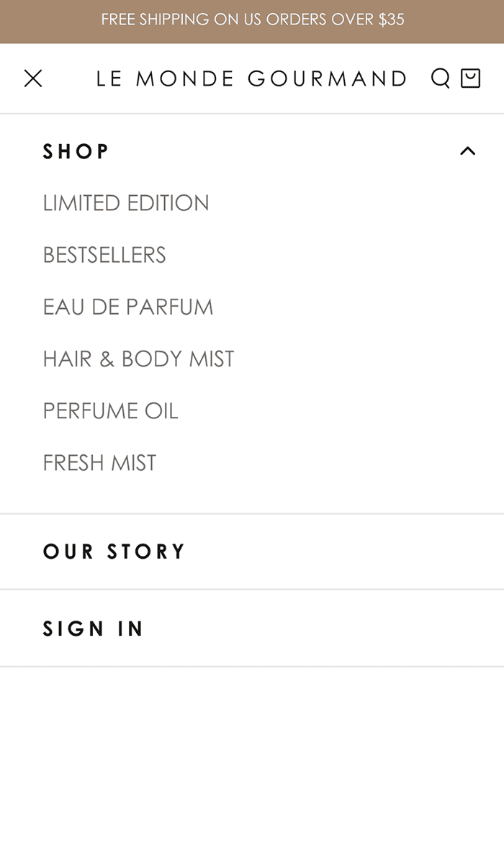504x864 pixels.
Task: Choose the Fresh Mist link
Action: pyautogui.click(x=99, y=462)
